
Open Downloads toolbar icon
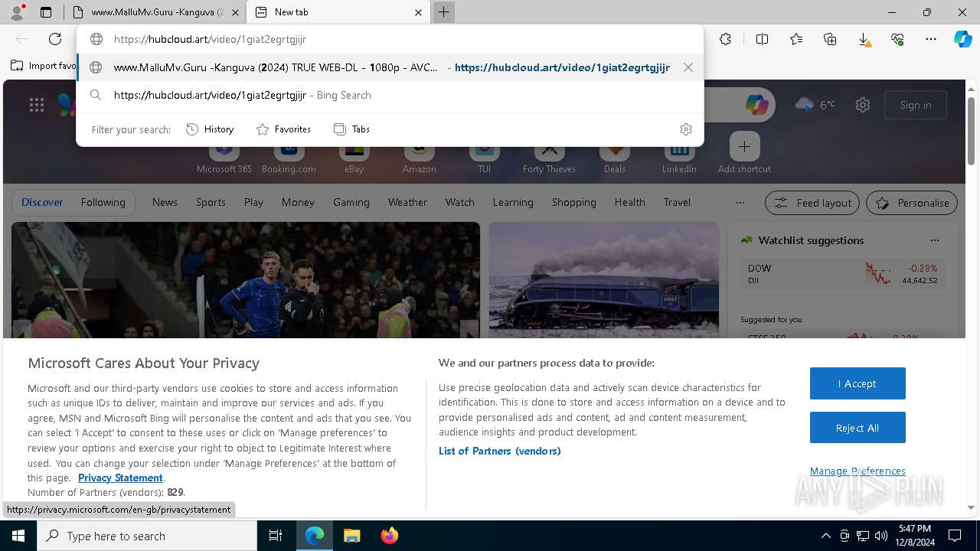point(864,39)
